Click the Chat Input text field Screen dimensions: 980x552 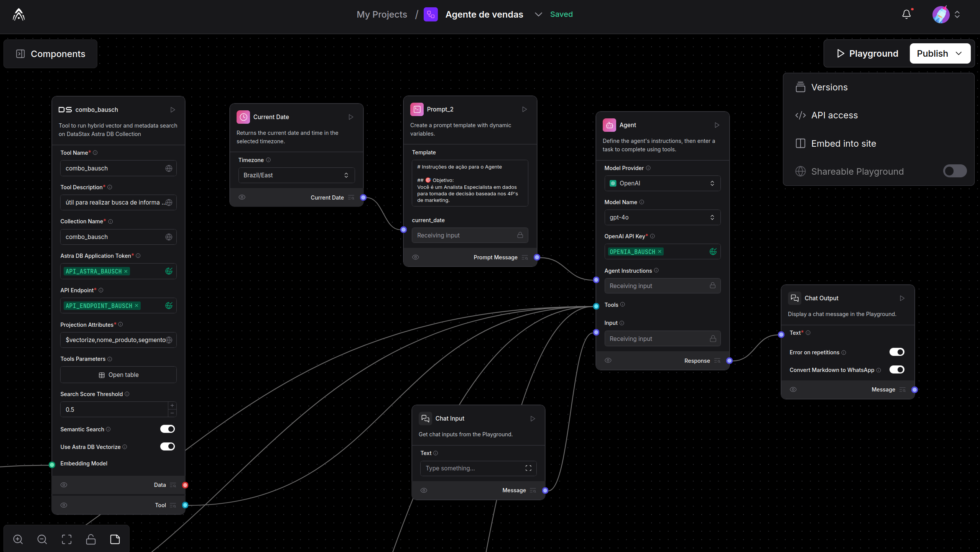472,468
